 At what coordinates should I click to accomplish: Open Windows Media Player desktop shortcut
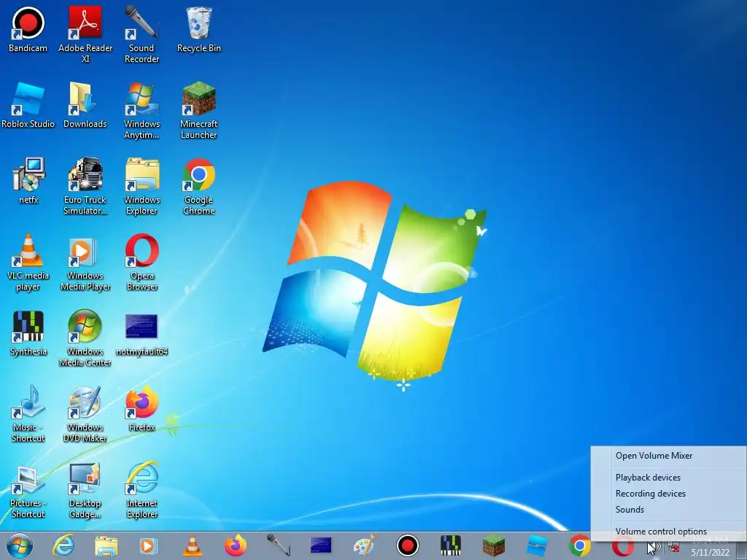click(85, 262)
